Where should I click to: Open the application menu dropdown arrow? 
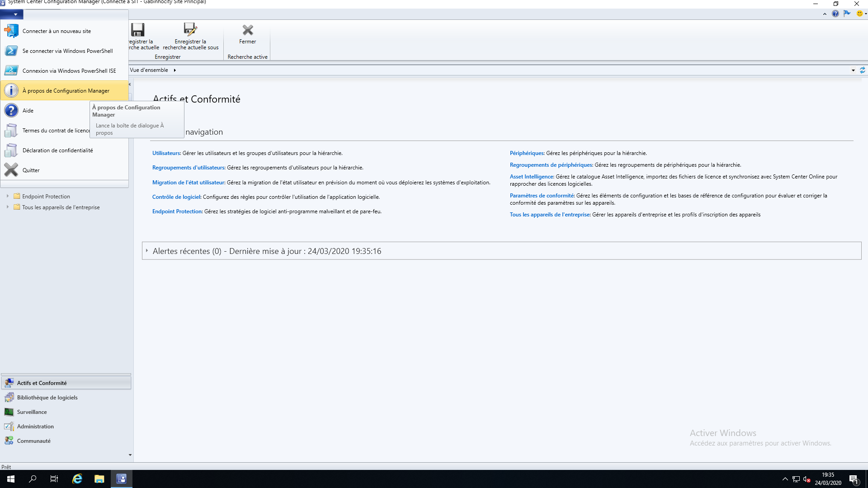15,14
